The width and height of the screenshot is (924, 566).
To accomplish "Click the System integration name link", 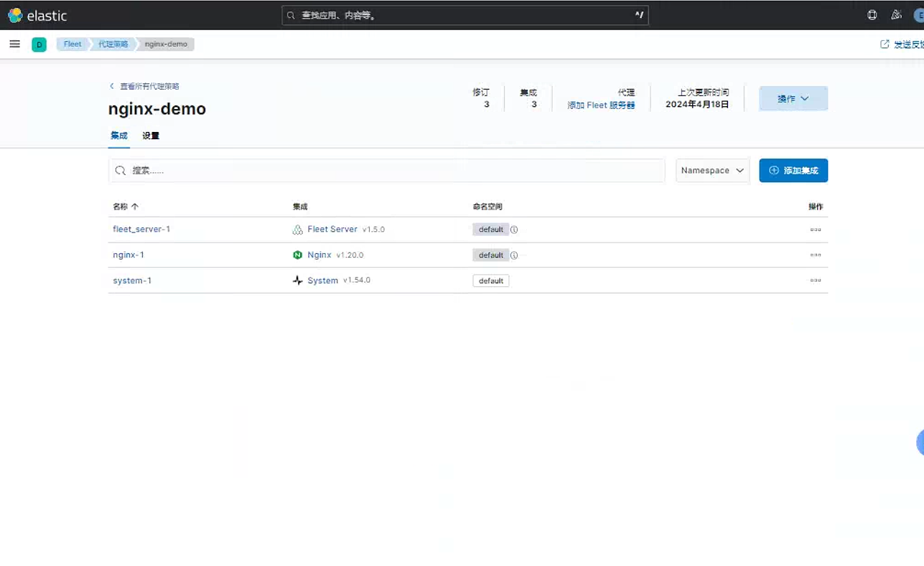I will (322, 280).
